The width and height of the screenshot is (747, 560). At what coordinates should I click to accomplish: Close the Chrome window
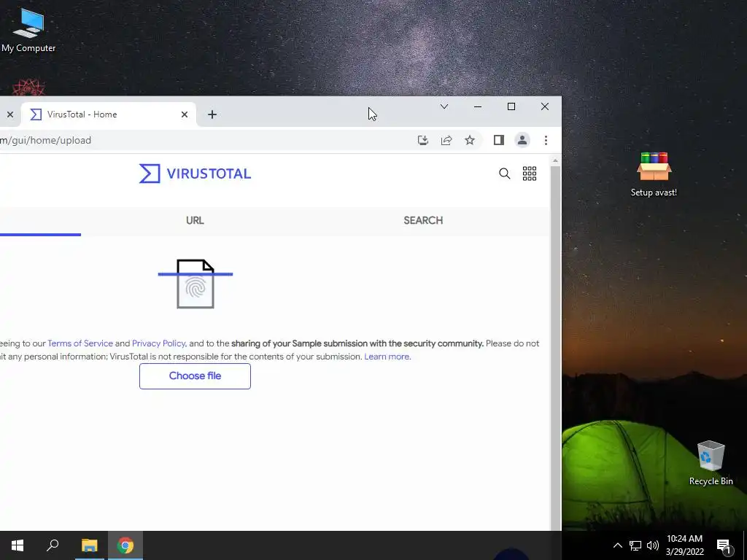tap(545, 106)
